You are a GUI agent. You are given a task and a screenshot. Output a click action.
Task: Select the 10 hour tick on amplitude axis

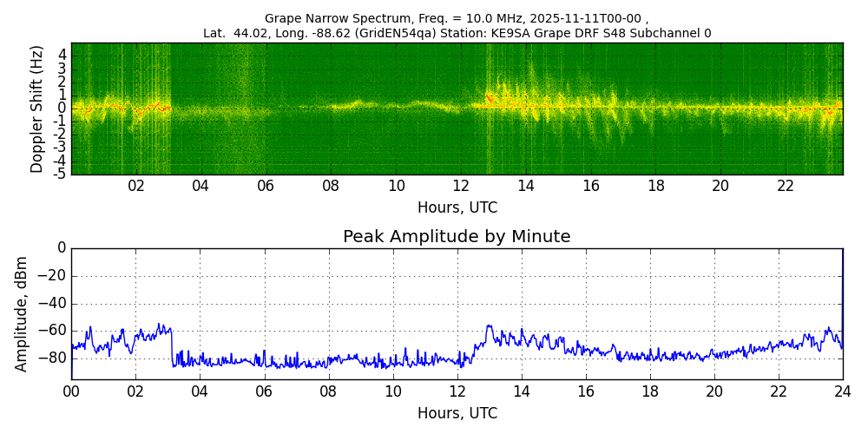coord(392,391)
